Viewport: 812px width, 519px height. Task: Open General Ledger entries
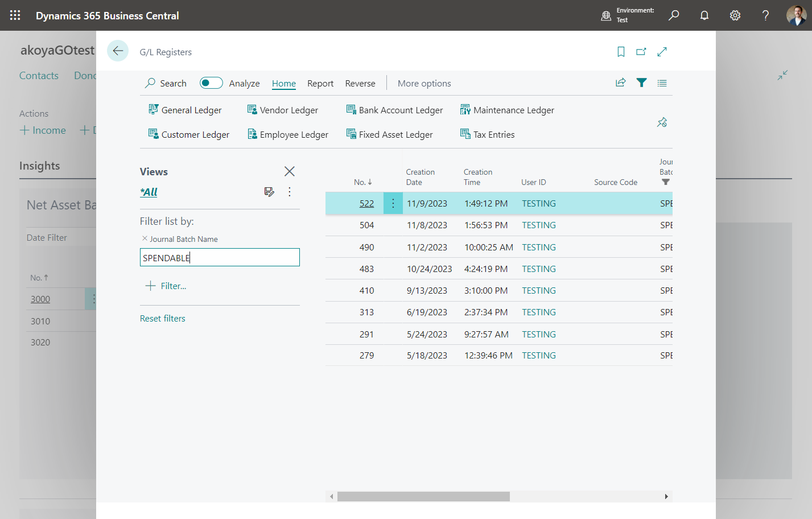click(185, 110)
